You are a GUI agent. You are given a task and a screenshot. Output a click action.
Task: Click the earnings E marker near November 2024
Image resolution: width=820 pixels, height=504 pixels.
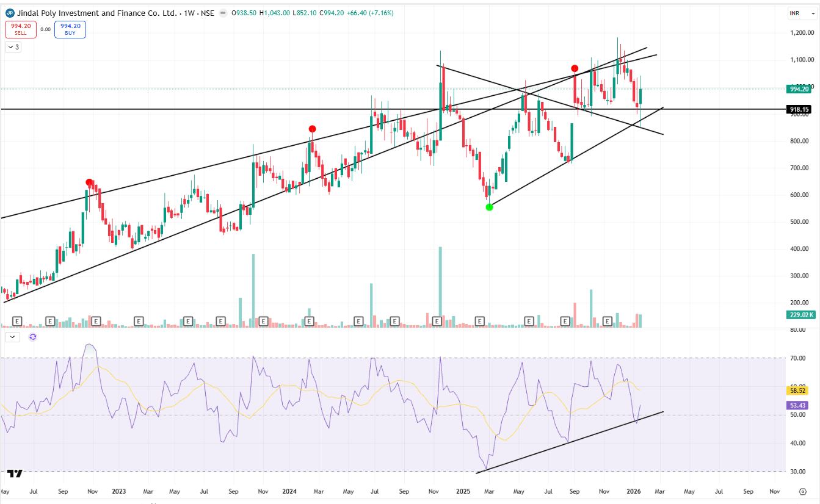(x=437, y=321)
